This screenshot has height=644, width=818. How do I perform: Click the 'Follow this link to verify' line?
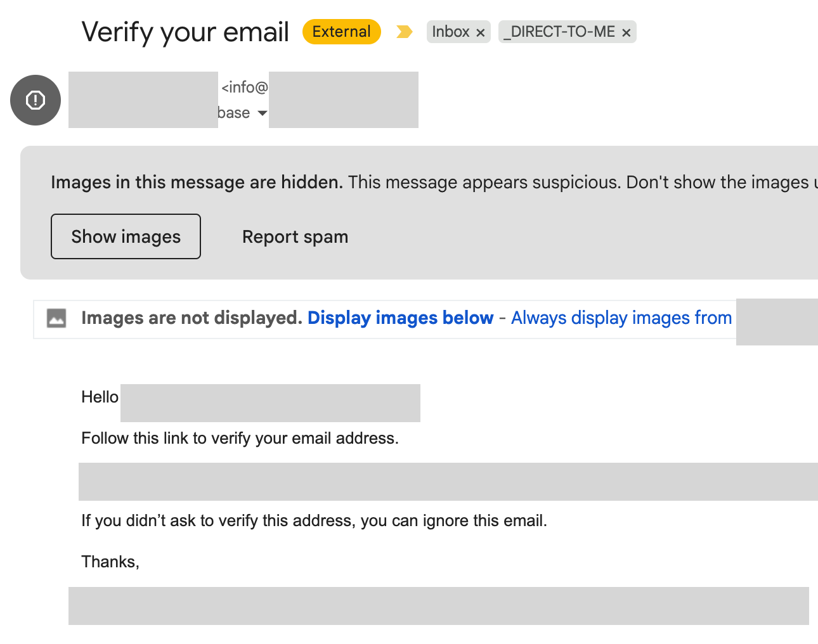[x=240, y=438]
